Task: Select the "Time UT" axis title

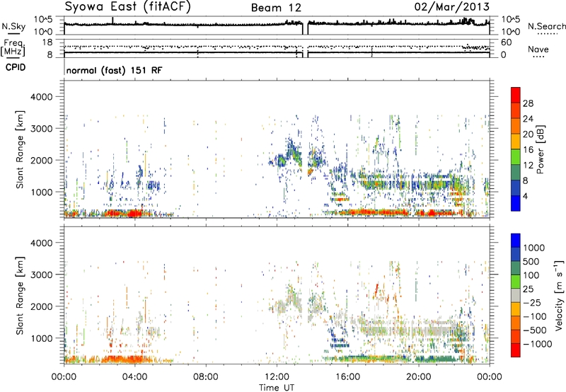Action: pyautogui.click(x=277, y=388)
